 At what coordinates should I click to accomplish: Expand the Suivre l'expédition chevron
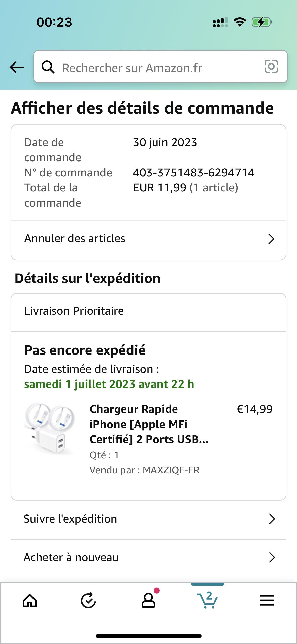[272, 519]
